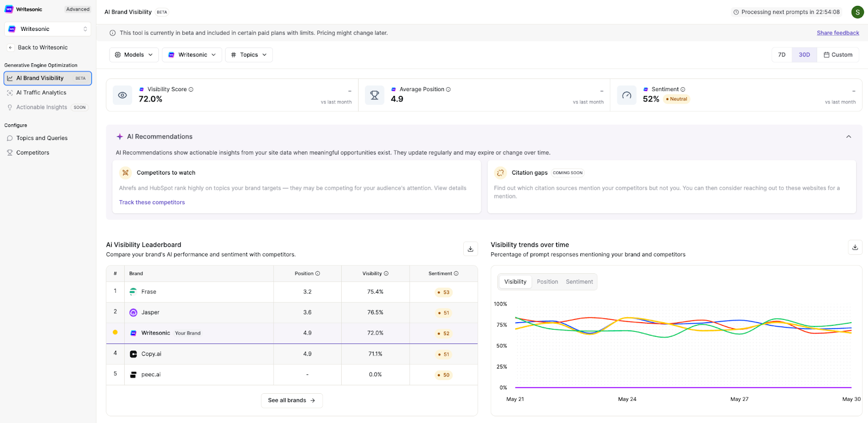Viewport: 868px width, 423px height.
Task: Switch date range to 7D
Action: point(782,55)
